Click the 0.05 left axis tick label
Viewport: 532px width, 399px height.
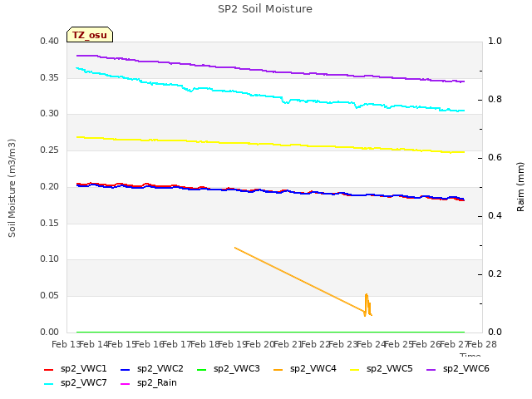click(50, 296)
